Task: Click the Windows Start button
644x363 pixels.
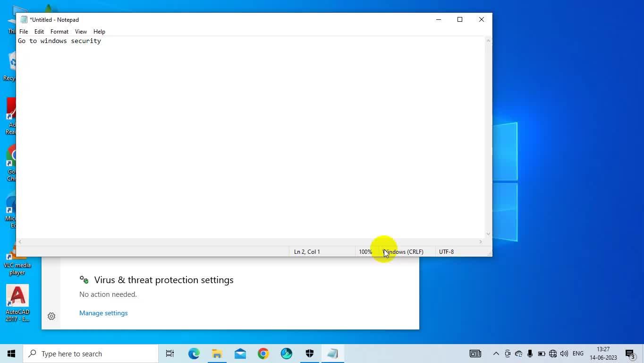Action: tap(11, 354)
